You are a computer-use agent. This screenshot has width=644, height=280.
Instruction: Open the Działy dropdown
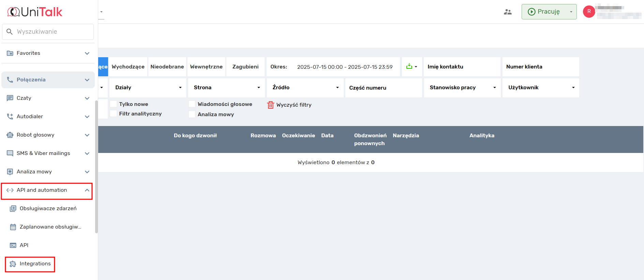click(148, 88)
